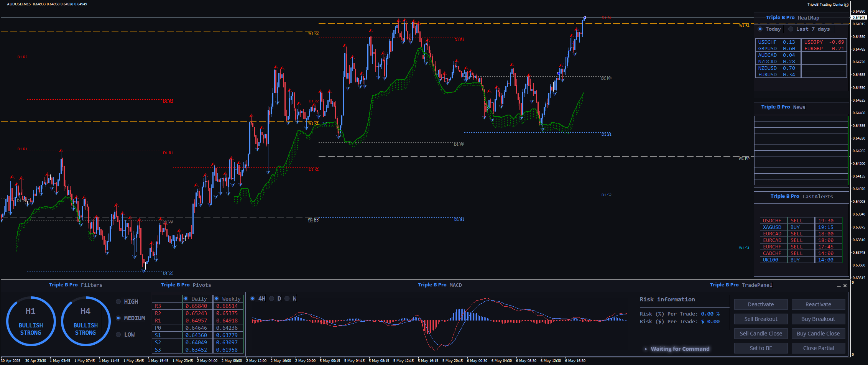
Task: Click the arrow beside Waiting for Command
Action: [646, 349]
